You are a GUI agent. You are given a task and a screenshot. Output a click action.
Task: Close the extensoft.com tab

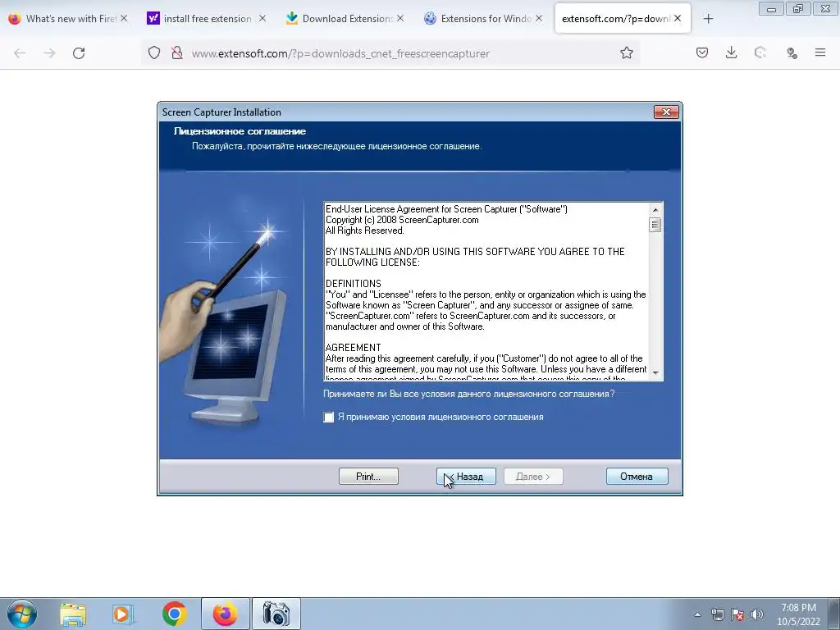[x=678, y=18]
